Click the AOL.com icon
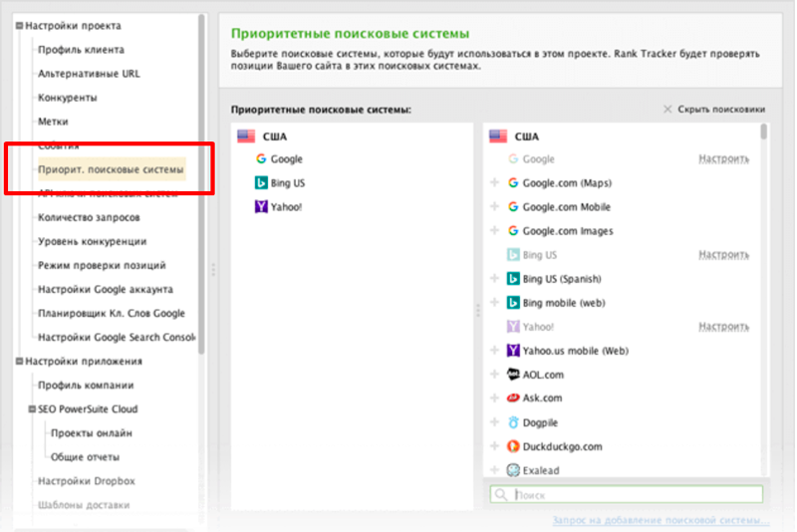Image resolution: width=797 pixels, height=532 pixels. 513,375
